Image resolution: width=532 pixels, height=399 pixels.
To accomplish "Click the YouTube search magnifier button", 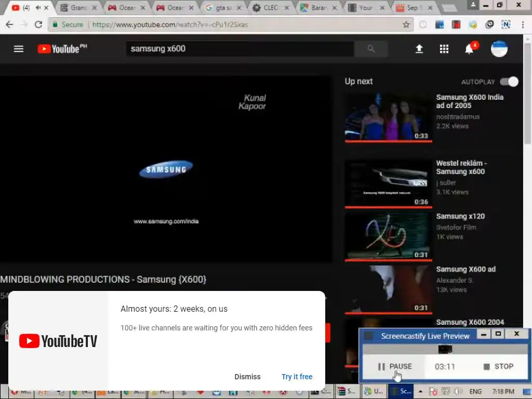I will pos(371,49).
